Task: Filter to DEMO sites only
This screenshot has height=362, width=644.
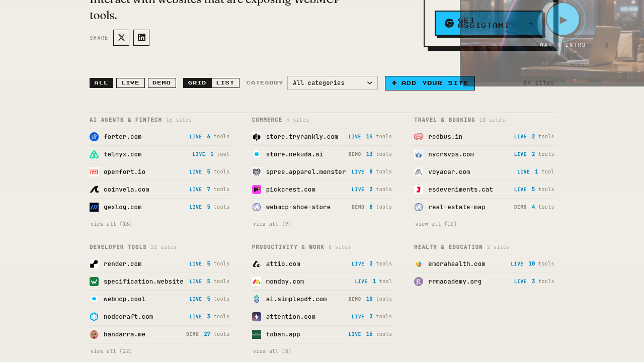Action: coord(162,83)
